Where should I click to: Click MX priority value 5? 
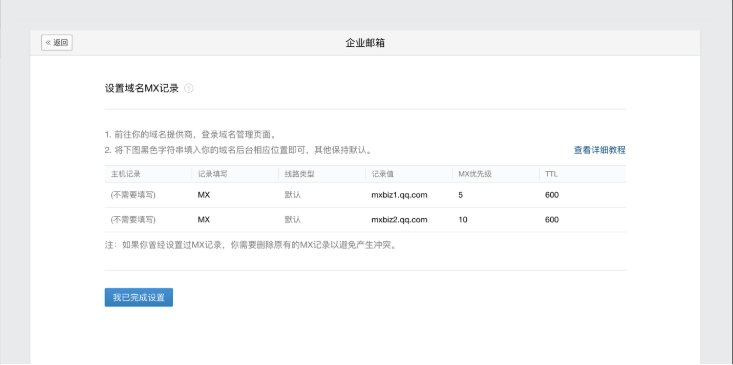[460, 195]
